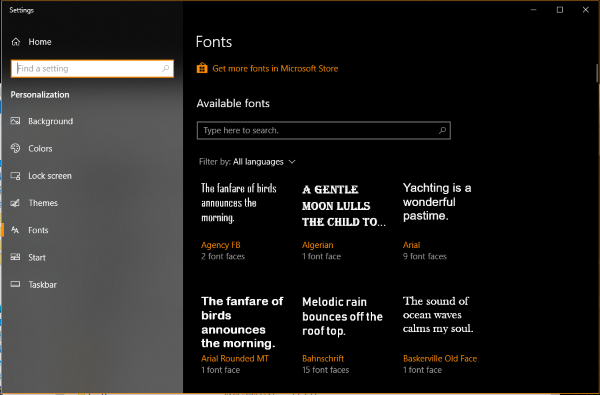Open Lock screen settings
The width and height of the screenshot is (600, 395).
(x=92, y=176)
